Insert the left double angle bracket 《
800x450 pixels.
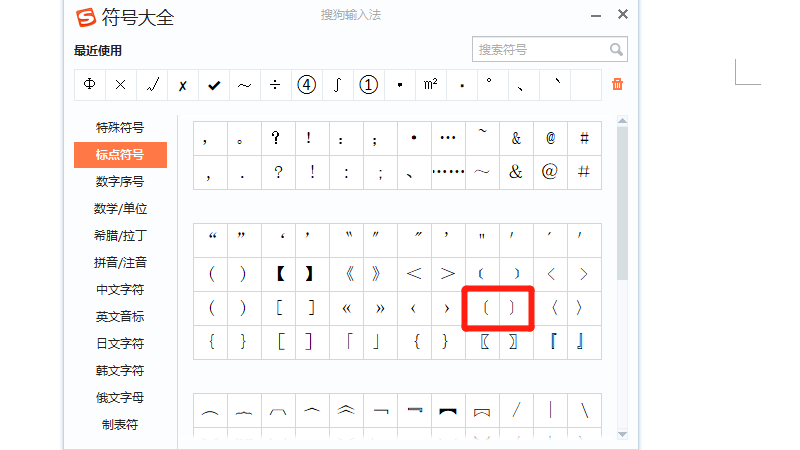click(346, 274)
